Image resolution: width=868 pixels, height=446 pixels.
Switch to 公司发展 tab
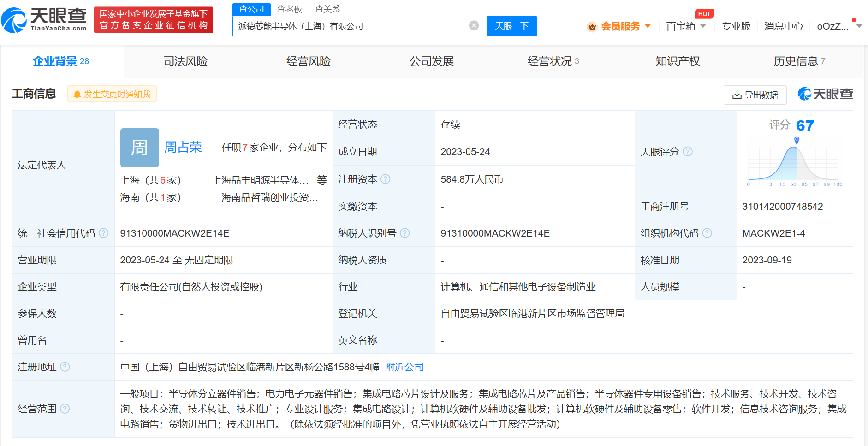(432, 61)
